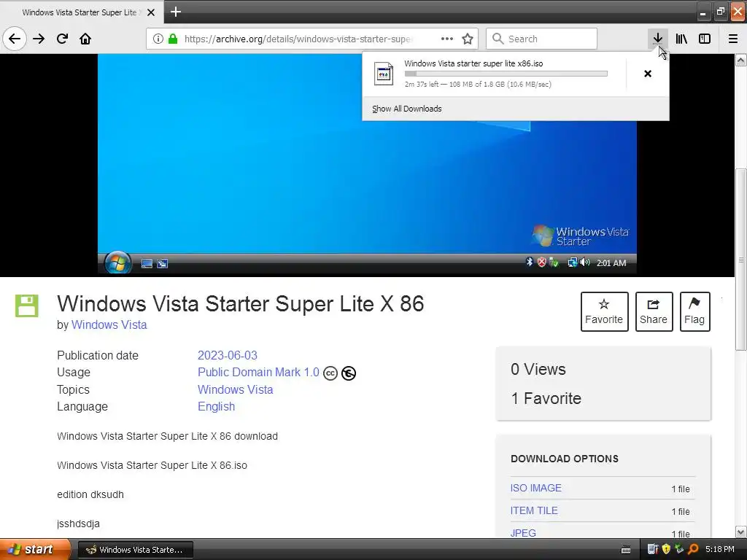Click the text 'edition dksudh'

(x=90, y=494)
